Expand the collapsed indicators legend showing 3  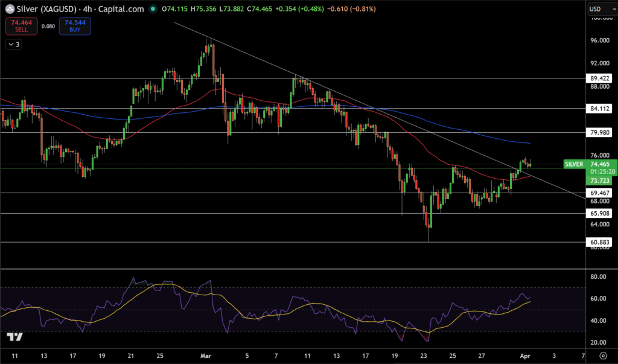(13, 44)
